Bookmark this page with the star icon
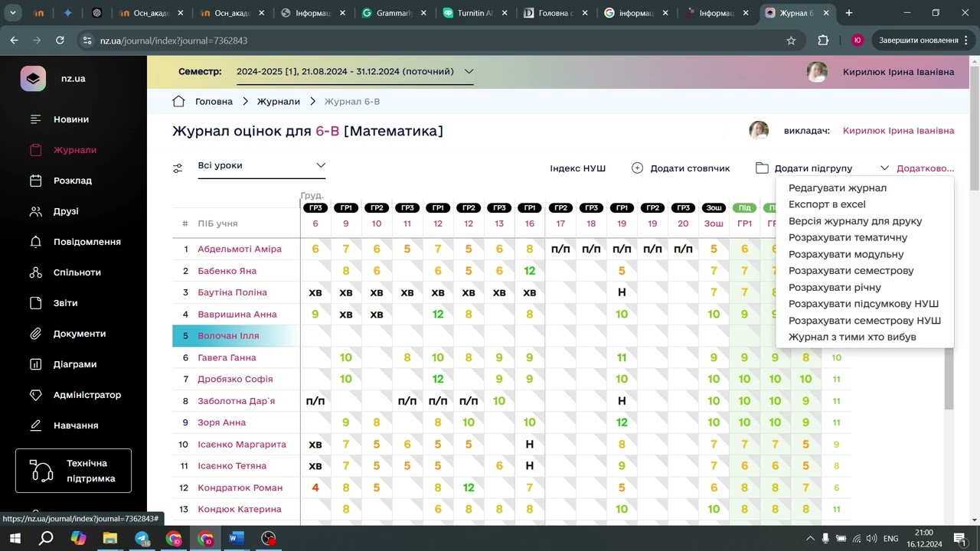This screenshot has height=551, width=980. coord(791,41)
